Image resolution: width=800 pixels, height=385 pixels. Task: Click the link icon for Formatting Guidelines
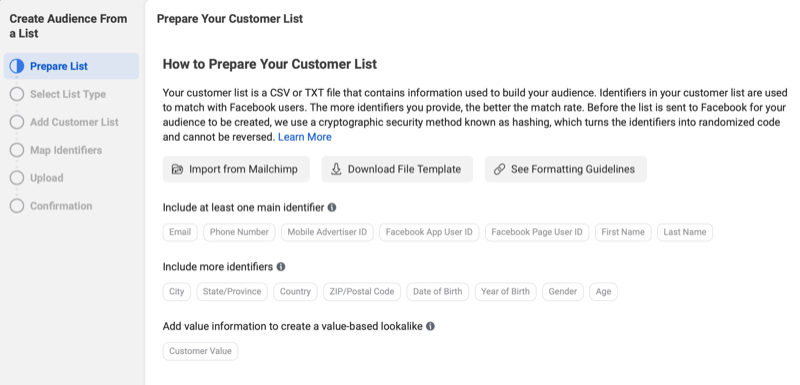(x=499, y=169)
